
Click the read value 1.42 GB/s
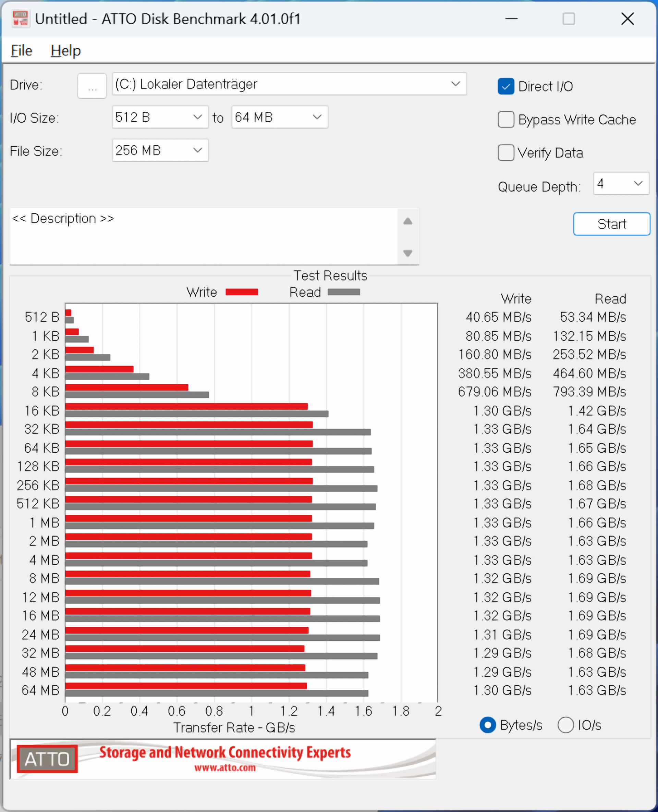[597, 410]
